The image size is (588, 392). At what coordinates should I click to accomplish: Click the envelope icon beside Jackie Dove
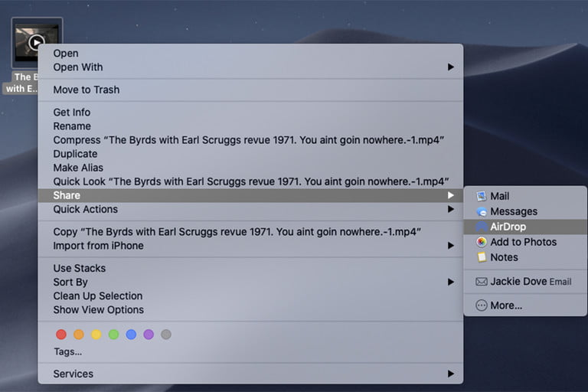pyautogui.click(x=481, y=282)
